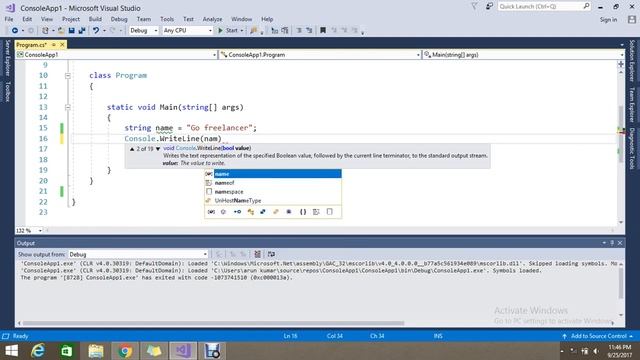This screenshot has height=360, width=640.
Task: Undo the last edit with the undo arrow
Action: (96, 31)
